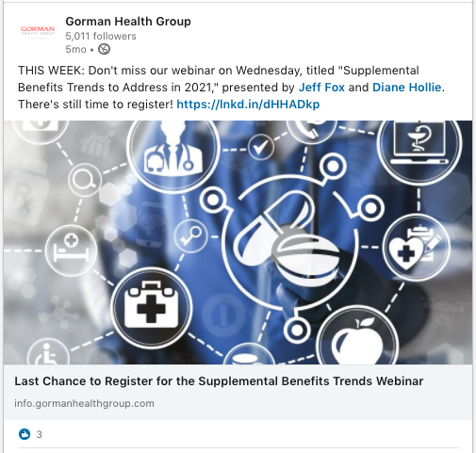Screen dimensions: 476x453
Task: Click the globe visibility icon
Action: point(104,49)
